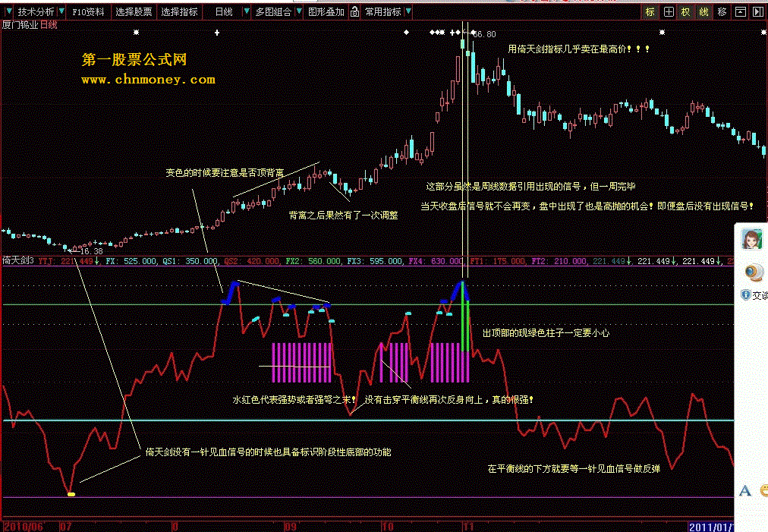Click the www.chnmoney.com link text
The image size is (768, 532).
(149, 80)
